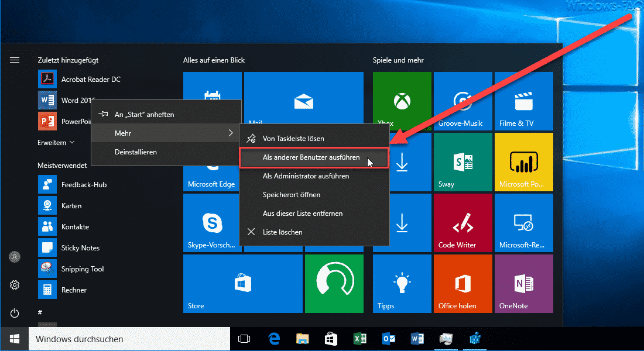Screen dimensions: 644x351
Task: Open Groove-Musik tile
Action: click(463, 101)
